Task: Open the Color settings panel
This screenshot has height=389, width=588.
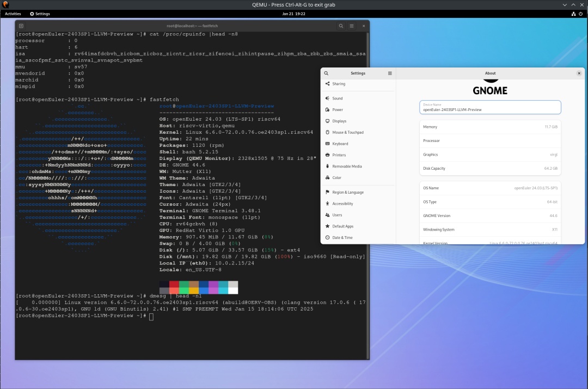Action: (337, 178)
